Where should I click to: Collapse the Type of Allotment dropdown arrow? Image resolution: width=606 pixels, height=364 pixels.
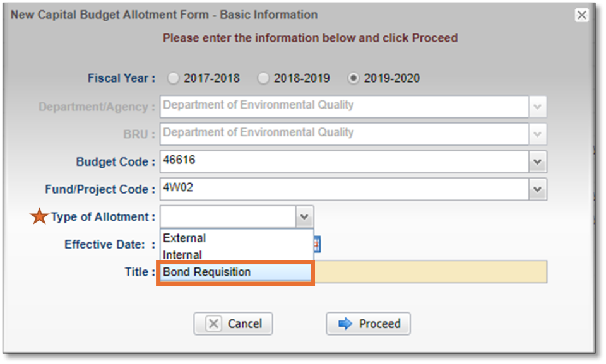pos(304,217)
